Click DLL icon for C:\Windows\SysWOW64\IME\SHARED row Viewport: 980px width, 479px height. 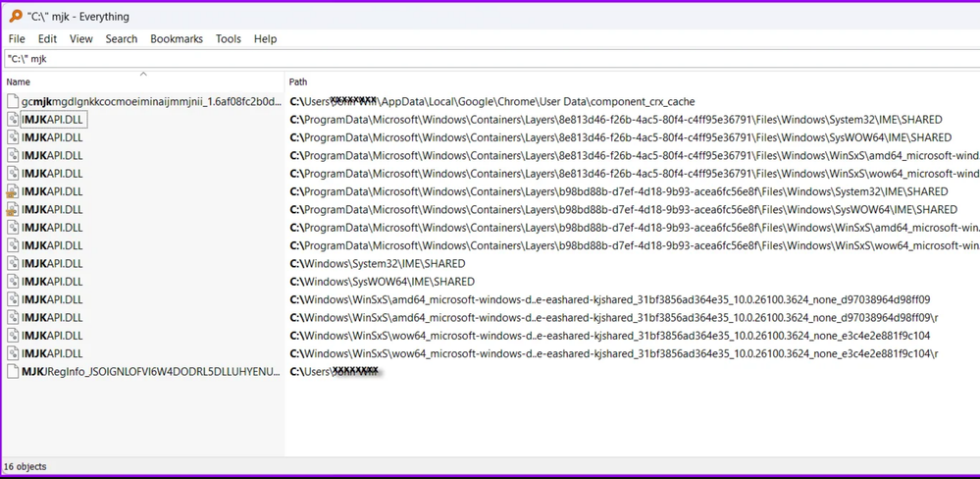click(x=13, y=282)
